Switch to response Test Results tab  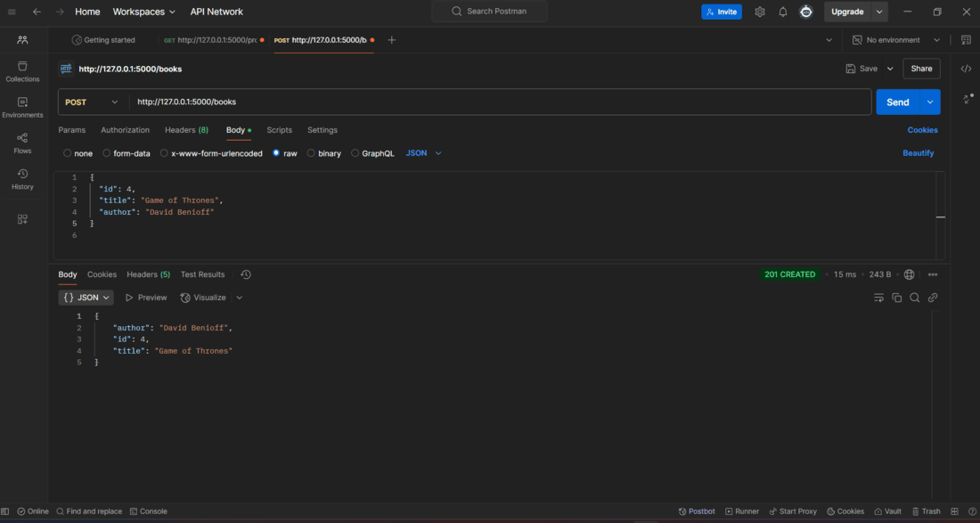tap(202, 274)
